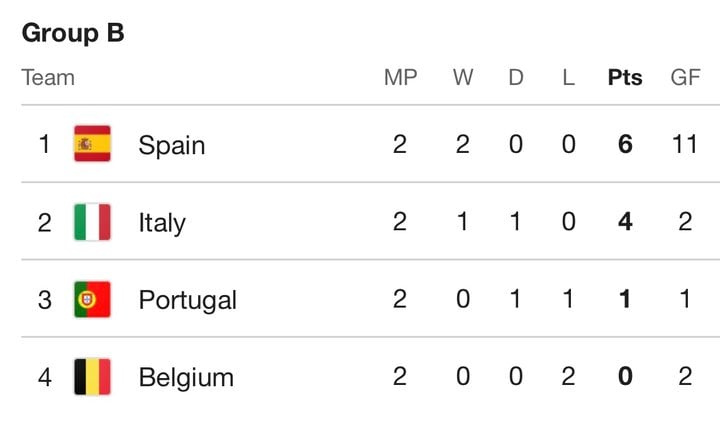The width and height of the screenshot is (720, 431).
Task: Click the Italy flag icon
Action: (92, 222)
